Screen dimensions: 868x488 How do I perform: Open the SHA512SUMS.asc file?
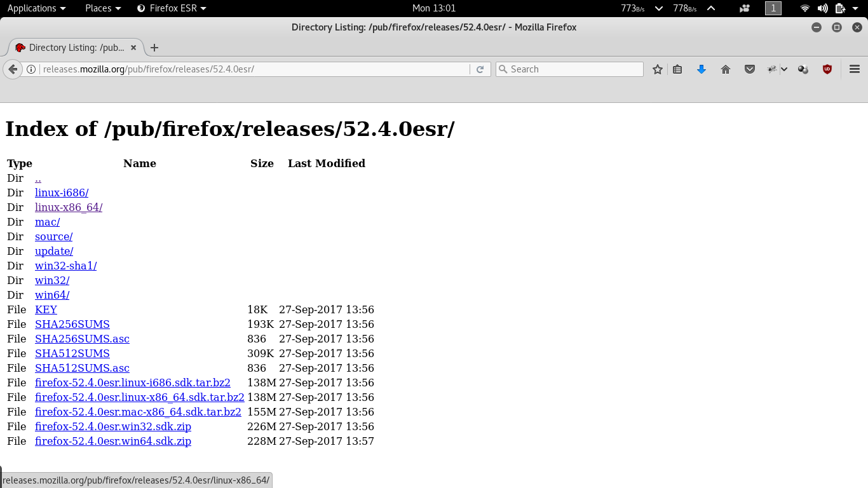[x=82, y=368]
